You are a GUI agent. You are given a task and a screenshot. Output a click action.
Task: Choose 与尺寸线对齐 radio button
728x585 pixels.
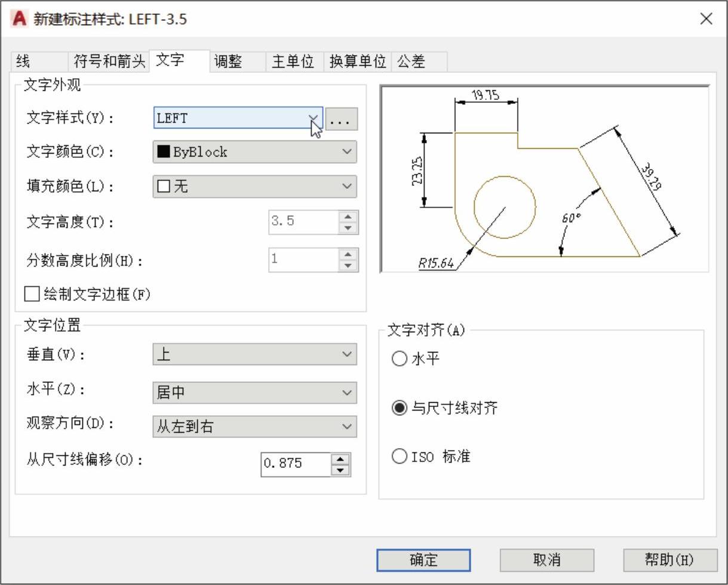[399, 408]
